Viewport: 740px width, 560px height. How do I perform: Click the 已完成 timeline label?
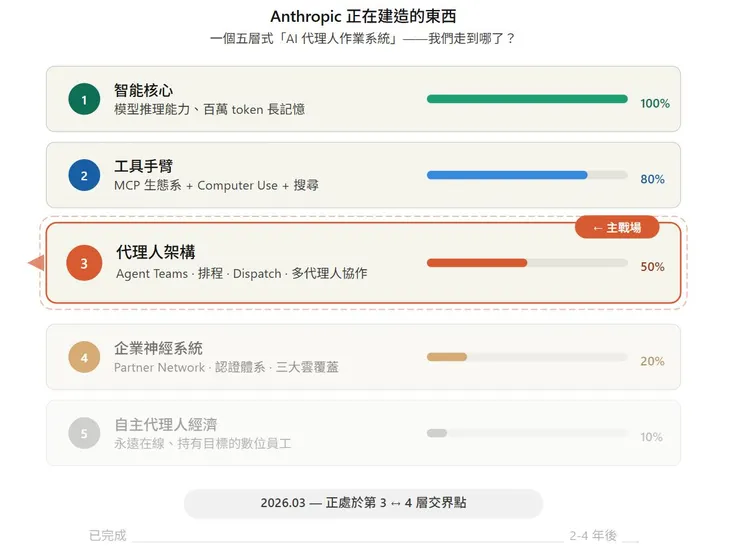click(x=107, y=536)
